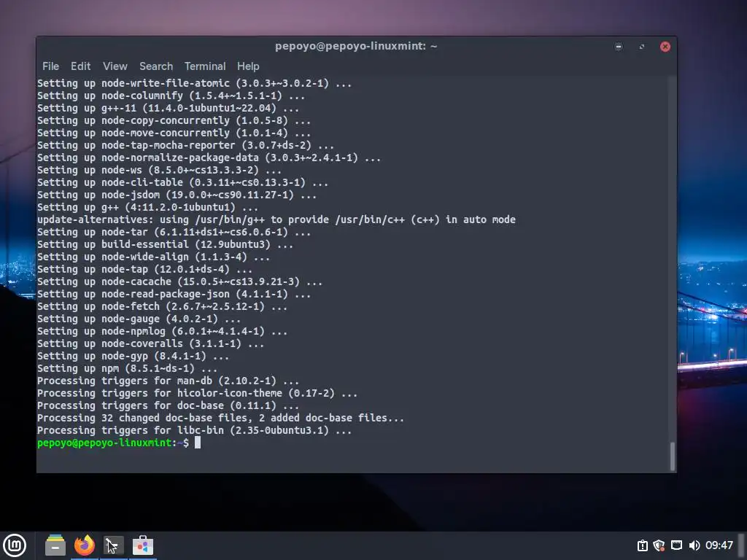Place cursor at terminal prompt input block

198,443
